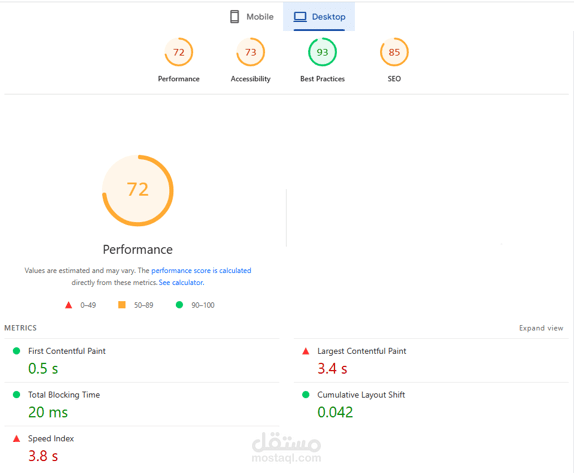Select the Accessibility 73 score gauge
Screen dimensions: 574x473
click(x=250, y=52)
